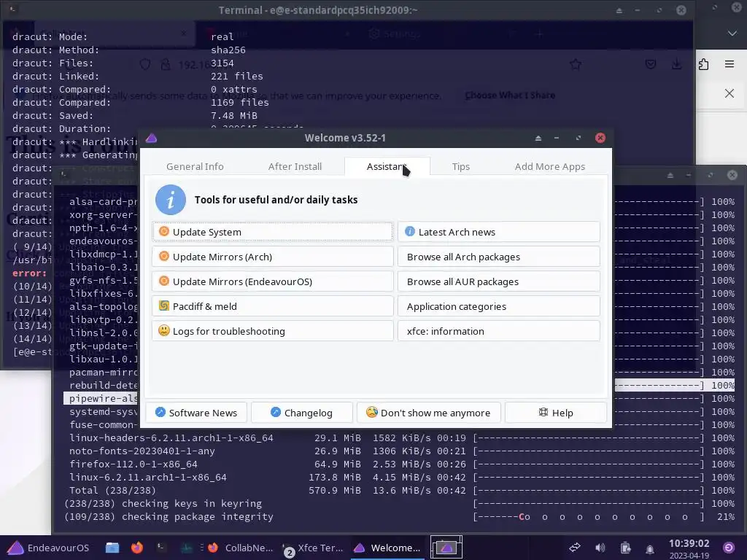
Task: Open Help in the Welcome window
Action: tap(555, 413)
